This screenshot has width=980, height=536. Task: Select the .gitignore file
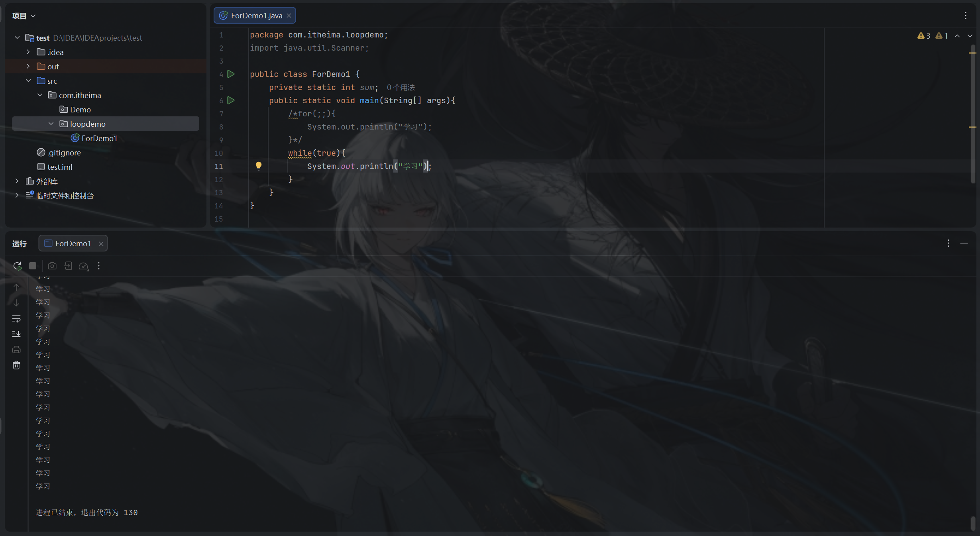59,152
